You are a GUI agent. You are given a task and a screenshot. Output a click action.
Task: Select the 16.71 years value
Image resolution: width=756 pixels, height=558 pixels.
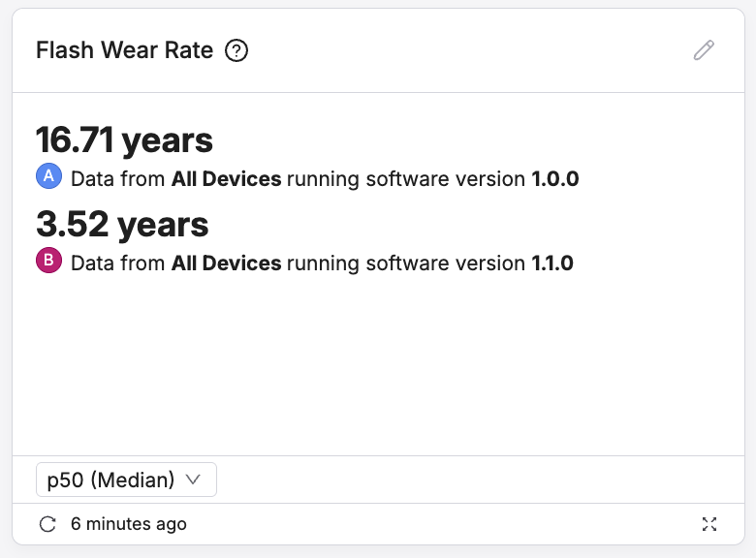[124, 140]
